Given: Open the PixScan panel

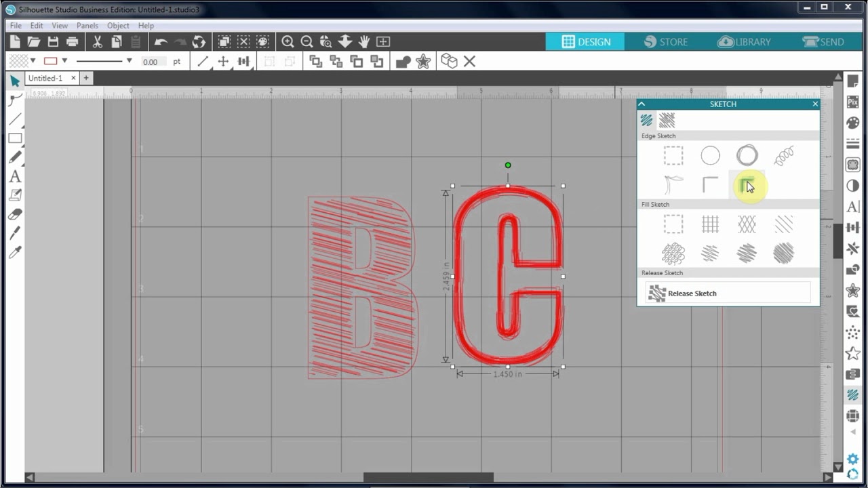Looking at the screenshot, I should 852,102.
